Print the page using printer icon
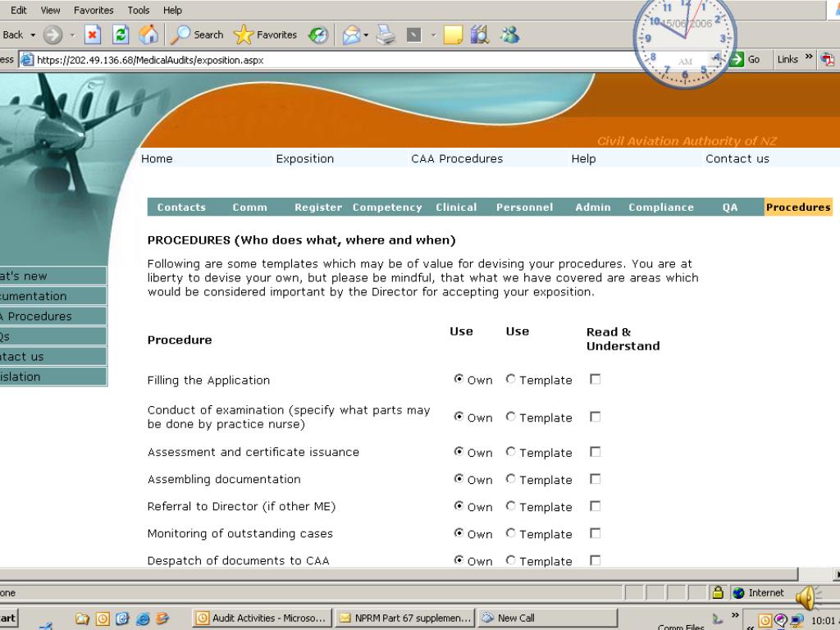Viewport: 840px width, 630px height. pyautogui.click(x=386, y=35)
